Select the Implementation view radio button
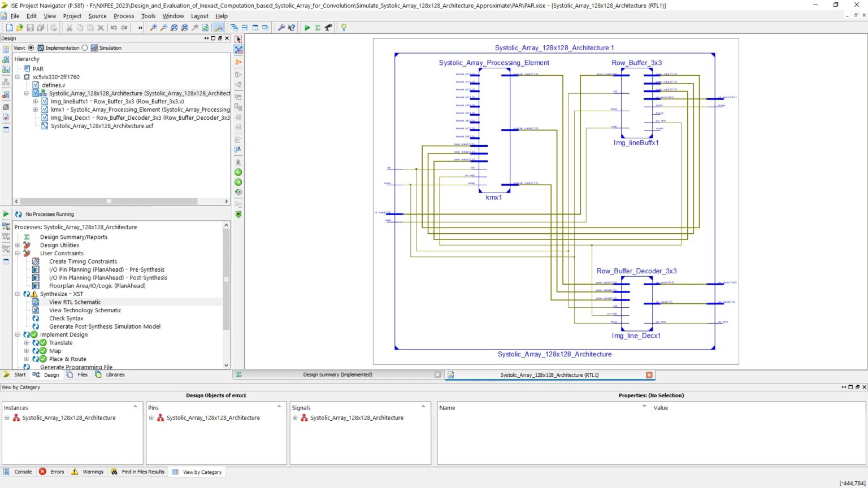The image size is (868, 488). (31, 47)
